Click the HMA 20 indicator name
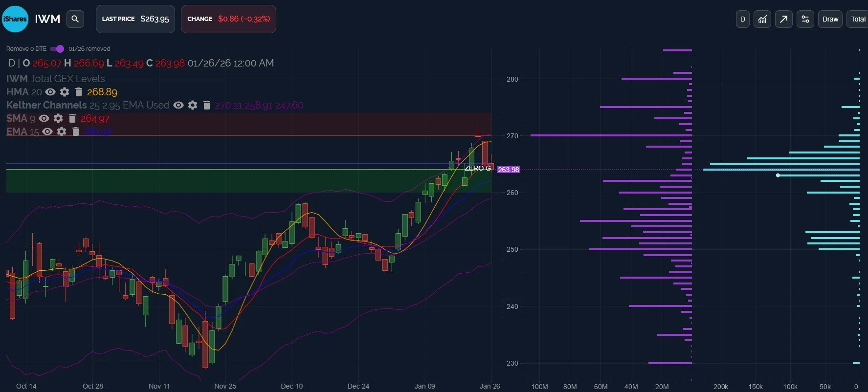The image size is (868, 392). pyautogui.click(x=24, y=92)
